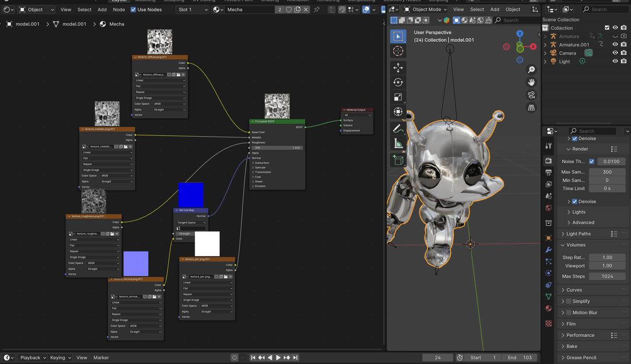Viewport: 631px width, 364px height.
Task: Choose the Move tool in viewport toolbar
Action: pos(398,68)
